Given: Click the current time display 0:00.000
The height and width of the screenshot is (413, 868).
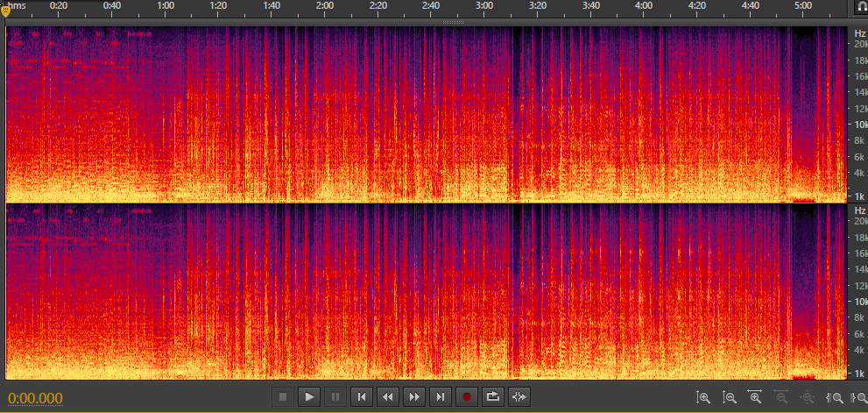Looking at the screenshot, I should point(35,398).
